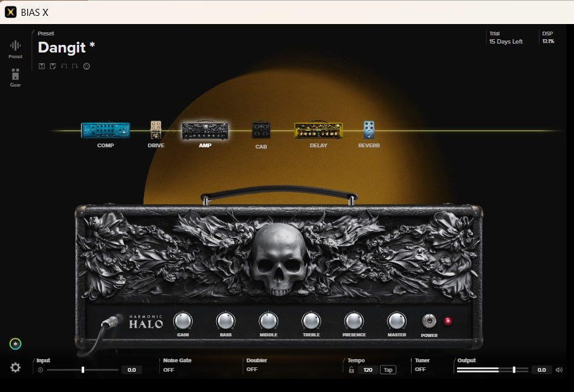The image size is (574, 392).
Task: Click the BIAS X app logo
Action: pos(11,12)
